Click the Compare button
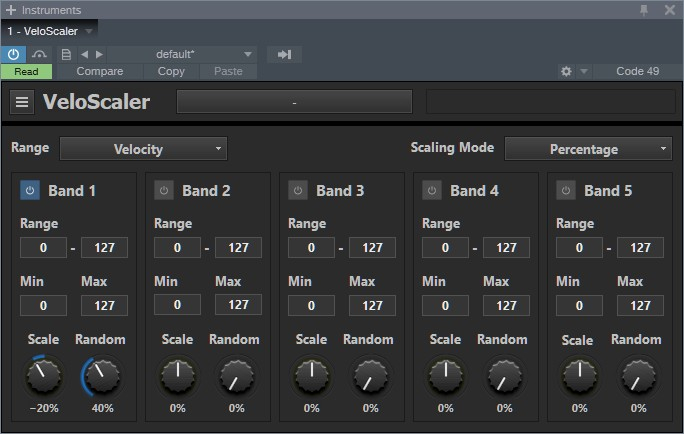Image resolution: width=684 pixels, height=434 pixels. coord(100,72)
